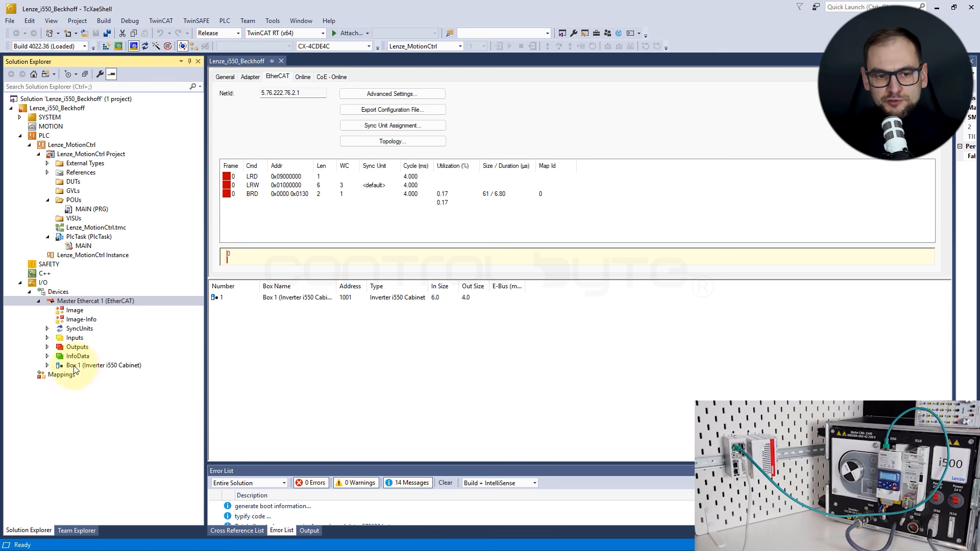The image size is (980, 551).
Task: Switch to the Output tab
Action: coord(309,531)
